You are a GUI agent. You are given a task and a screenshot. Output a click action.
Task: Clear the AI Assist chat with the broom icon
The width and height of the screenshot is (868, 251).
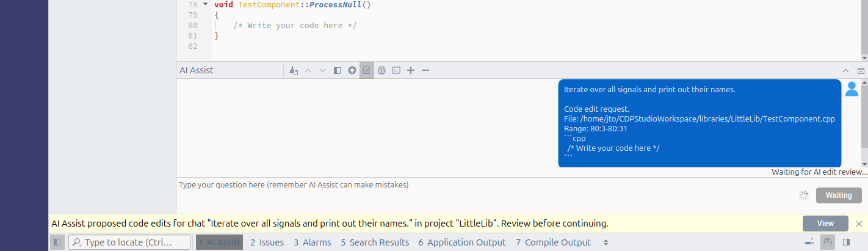[x=294, y=70]
